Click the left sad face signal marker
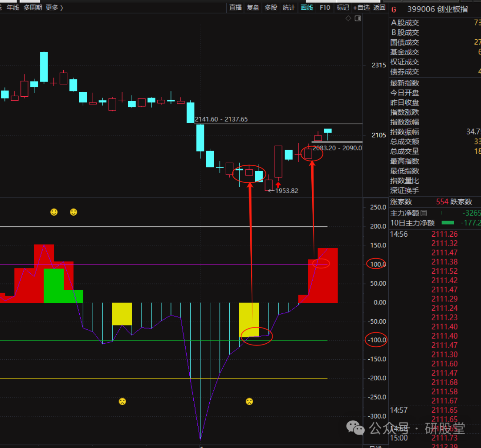481x448 pixels. pos(122,401)
